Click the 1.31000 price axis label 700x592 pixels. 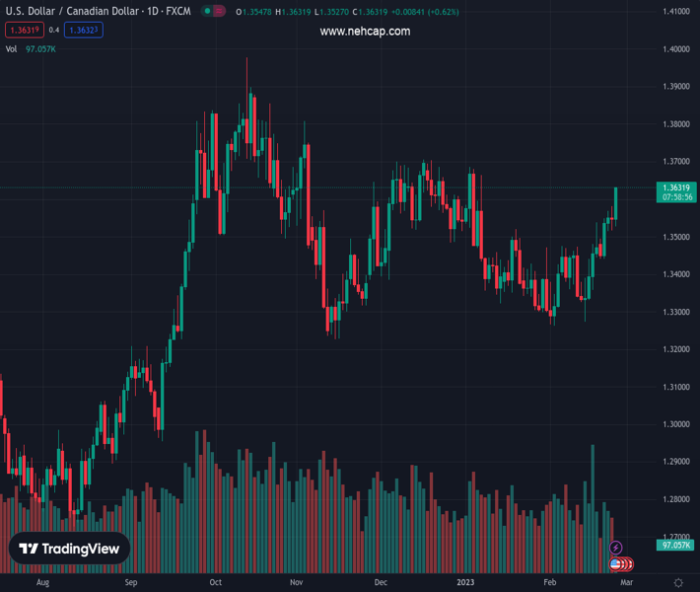676,387
